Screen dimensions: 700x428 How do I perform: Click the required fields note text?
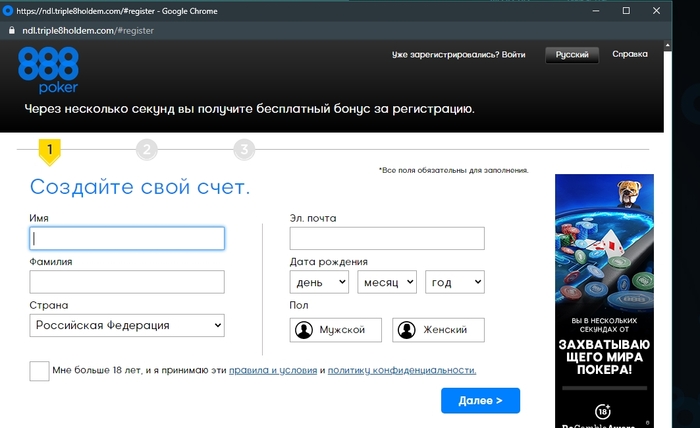(454, 170)
